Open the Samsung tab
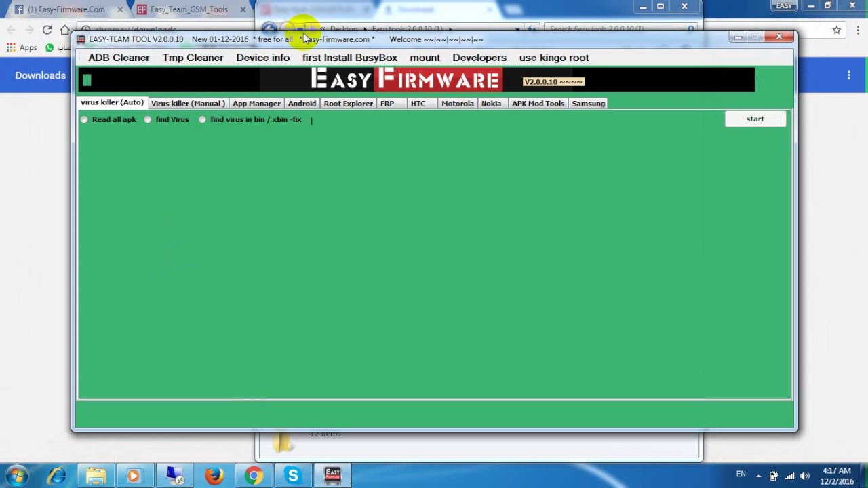The height and width of the screenshot is (488, 868). coord(588,104)
